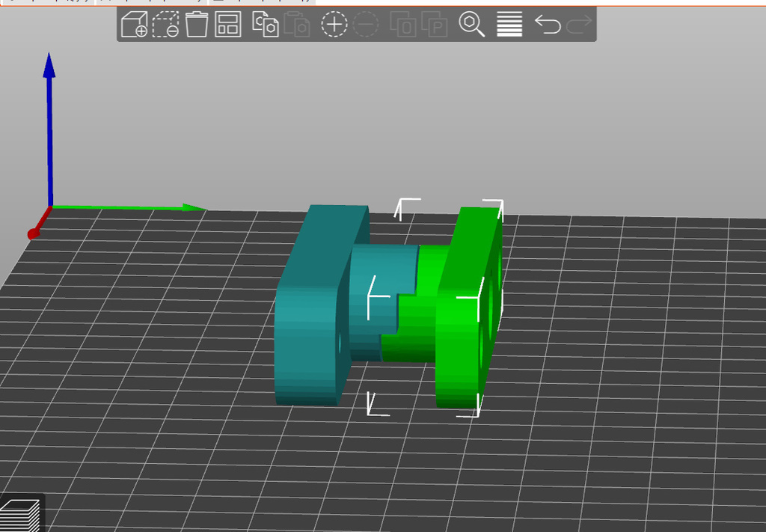Click the Remove instance minus icon
Screen dimensions: 766x532
pos(365,25)
